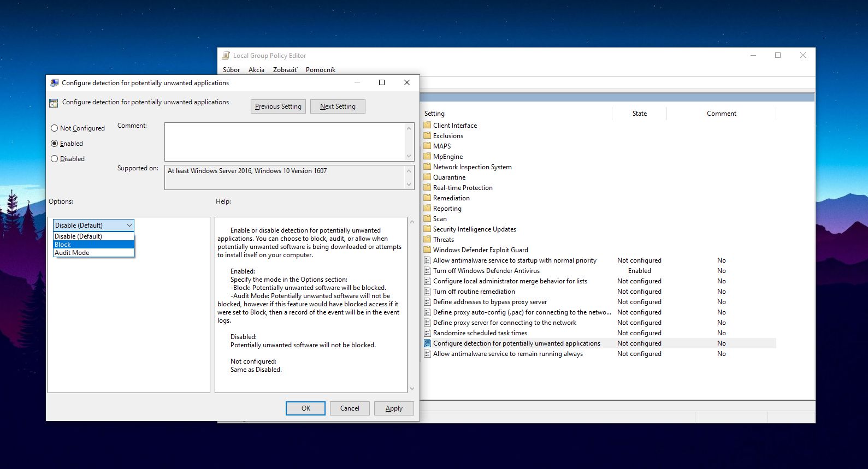Click the Network Inspection System folder icon
Screen dimensions: 868x469
[427, 167]
